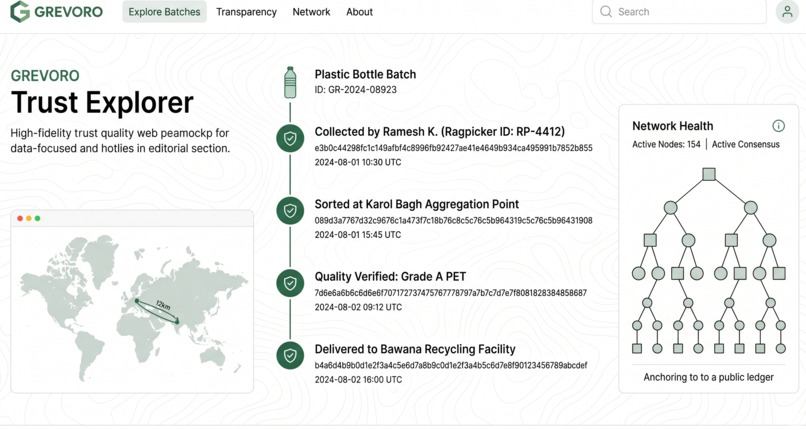Click the Grevoro hexagon logo icon
Screen dimensions: 806x430
pos(20,11)
